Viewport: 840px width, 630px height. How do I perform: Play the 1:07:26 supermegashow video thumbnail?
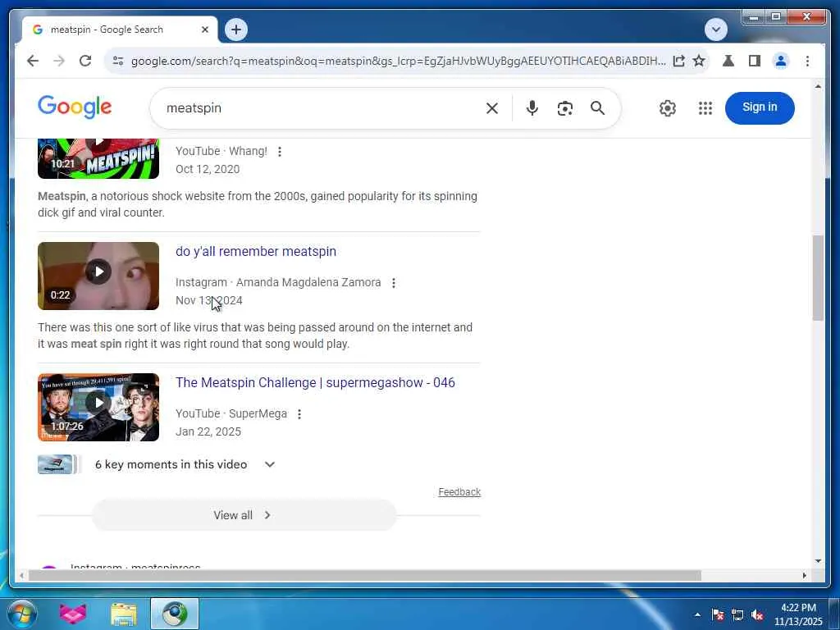98,407
